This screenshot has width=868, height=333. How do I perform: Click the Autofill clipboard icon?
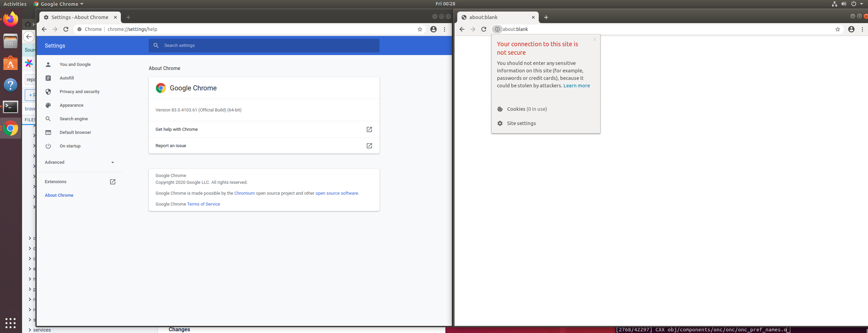48,78
